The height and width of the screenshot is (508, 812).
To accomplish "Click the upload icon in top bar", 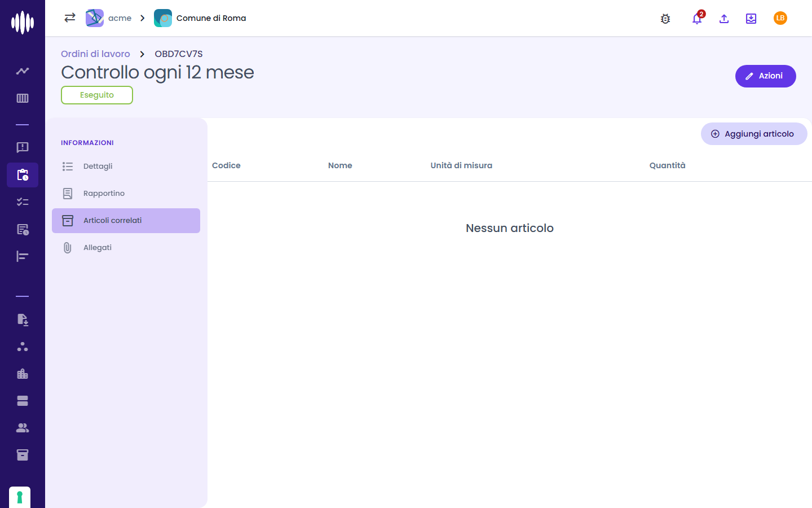I will [x=724, y=19].
